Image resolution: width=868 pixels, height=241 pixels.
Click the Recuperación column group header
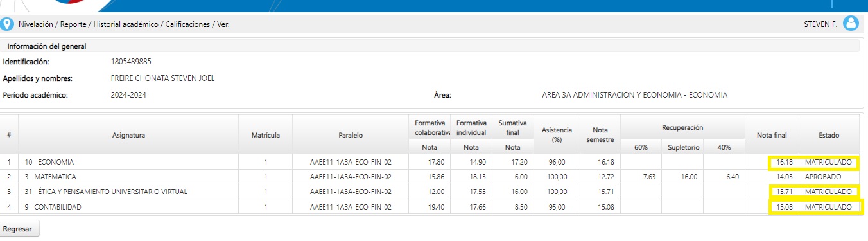click(x=682, y=127)
